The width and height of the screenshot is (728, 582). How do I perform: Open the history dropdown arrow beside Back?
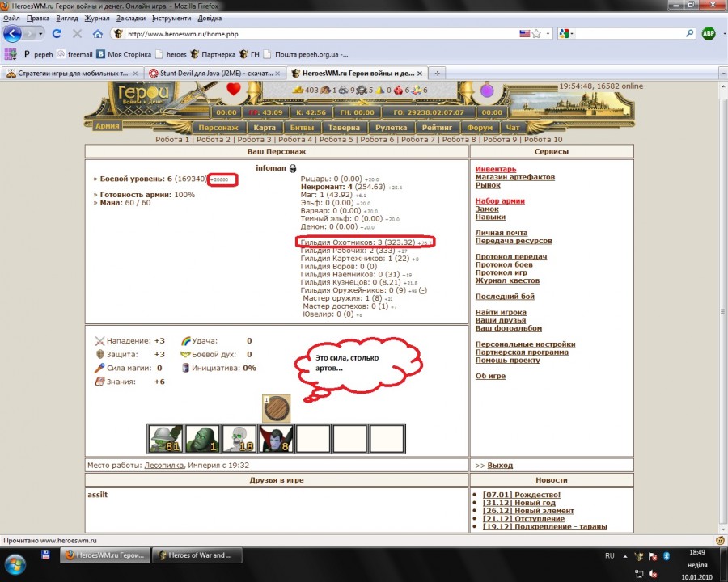pyautogui.click(x=40, y=33)
